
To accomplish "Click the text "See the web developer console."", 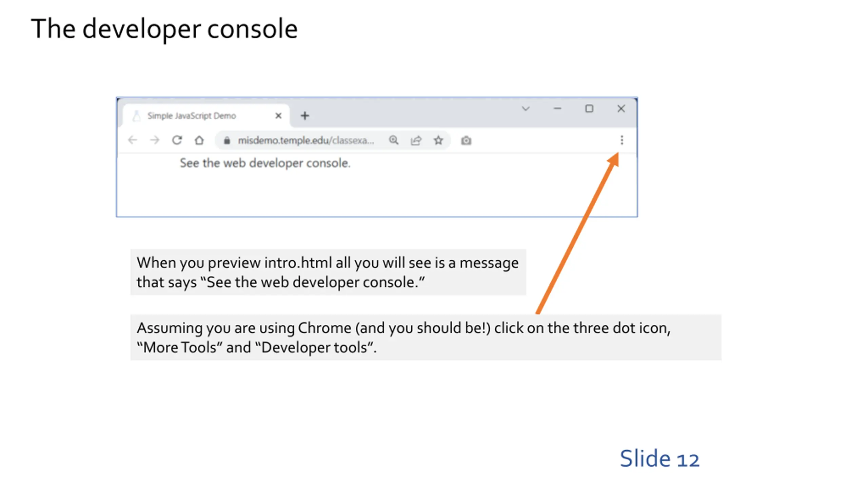I will pyautogui.click(x=265, y=163).
